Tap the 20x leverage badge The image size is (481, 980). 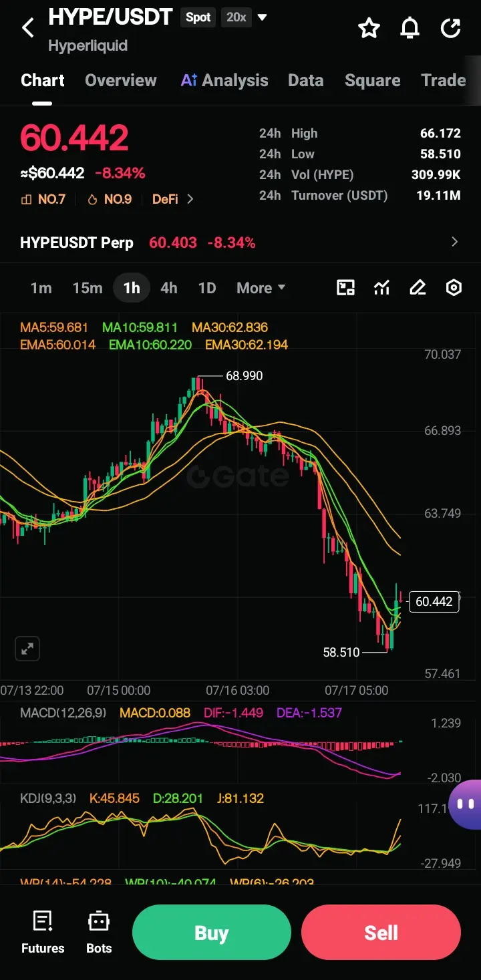(236, 17)
